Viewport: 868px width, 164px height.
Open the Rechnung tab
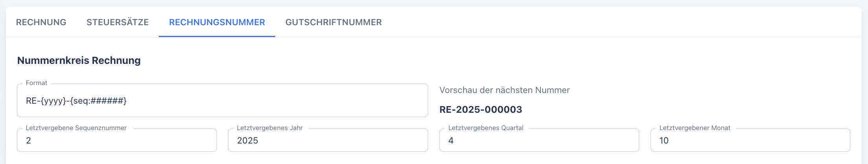[41, 22]
